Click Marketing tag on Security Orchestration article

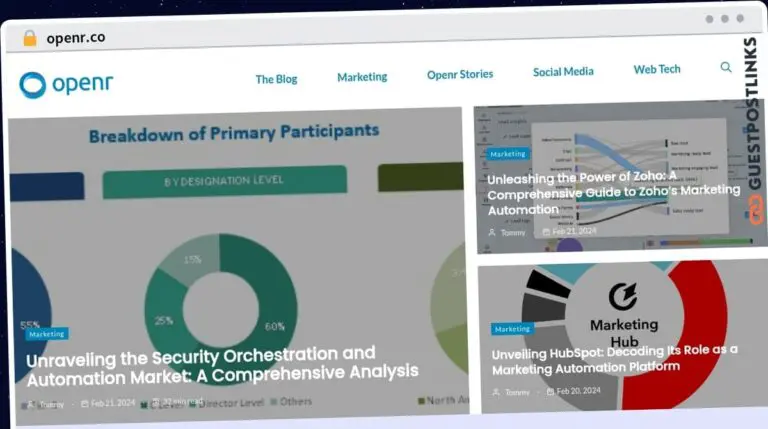click(47, 334)
